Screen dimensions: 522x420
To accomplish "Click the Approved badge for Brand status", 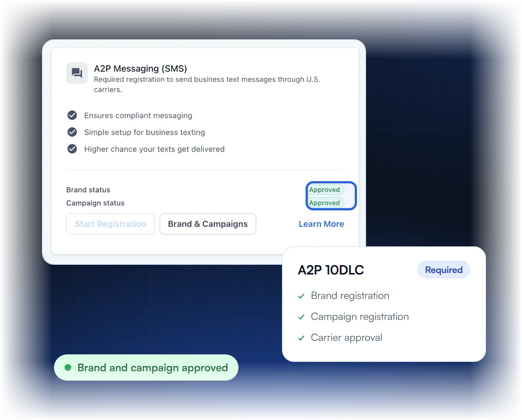I will (325, 190).
